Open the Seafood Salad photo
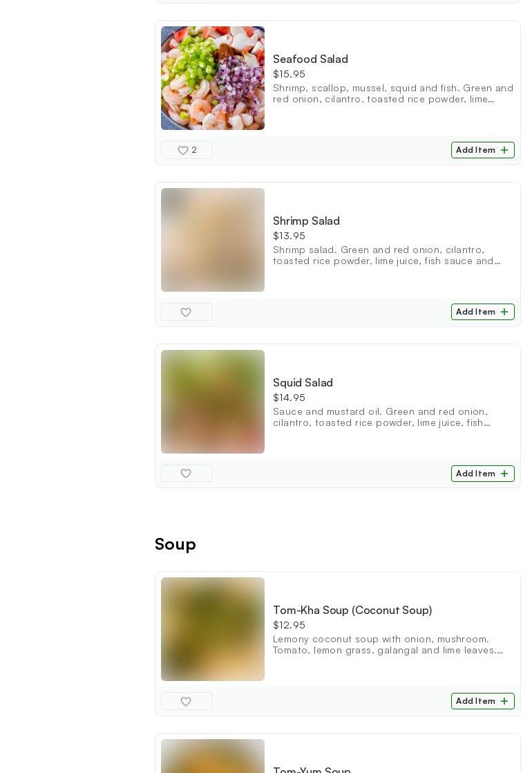 (213, 78)
